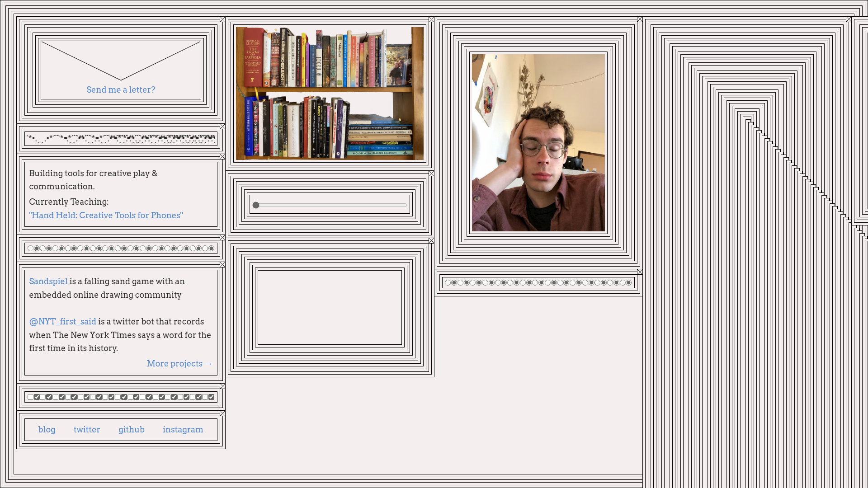868x488 pixels.
Task: Open the instagram link
Action: (x=183, y=430)
